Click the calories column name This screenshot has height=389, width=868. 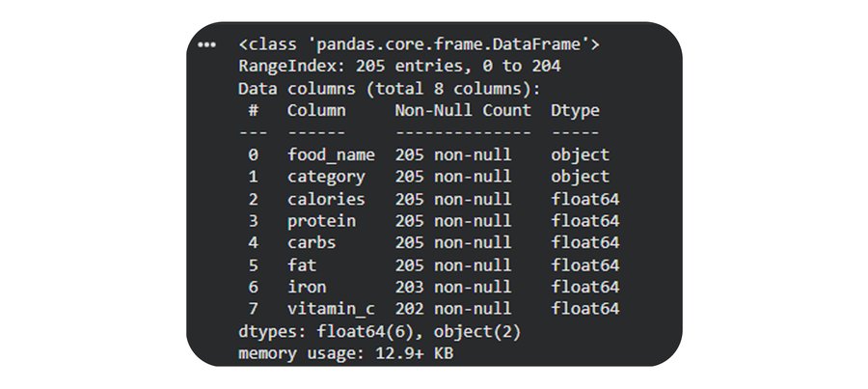(326, 199)
